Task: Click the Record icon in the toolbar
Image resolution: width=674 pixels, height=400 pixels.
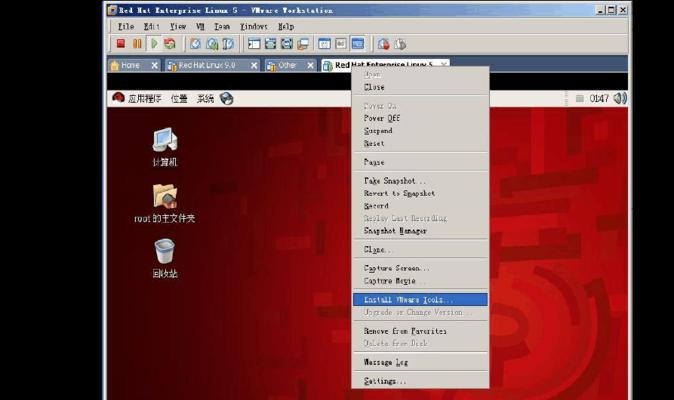Action: [x=383, y=43]
